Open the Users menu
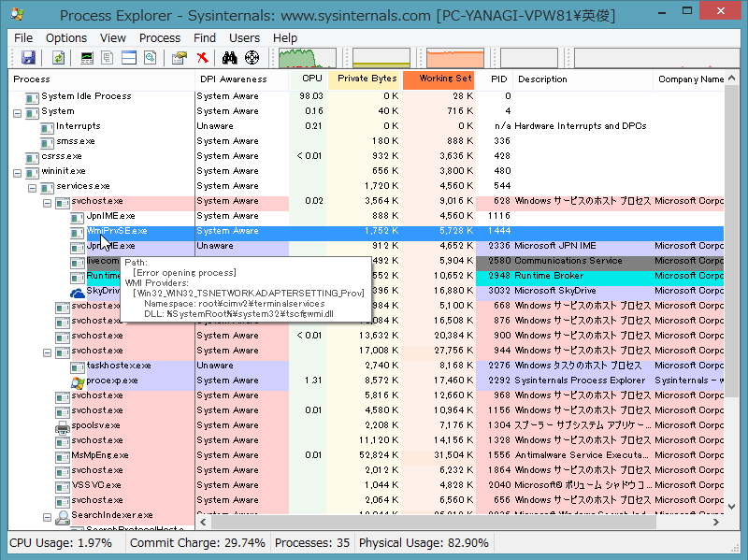This screenshot has width=748, height=560. tap(244, 37)
